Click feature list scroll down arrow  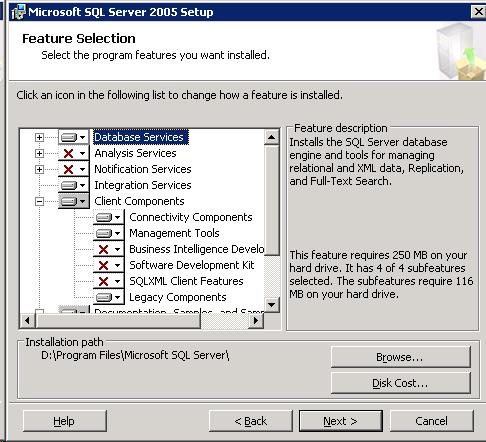[x=272, y=305]
